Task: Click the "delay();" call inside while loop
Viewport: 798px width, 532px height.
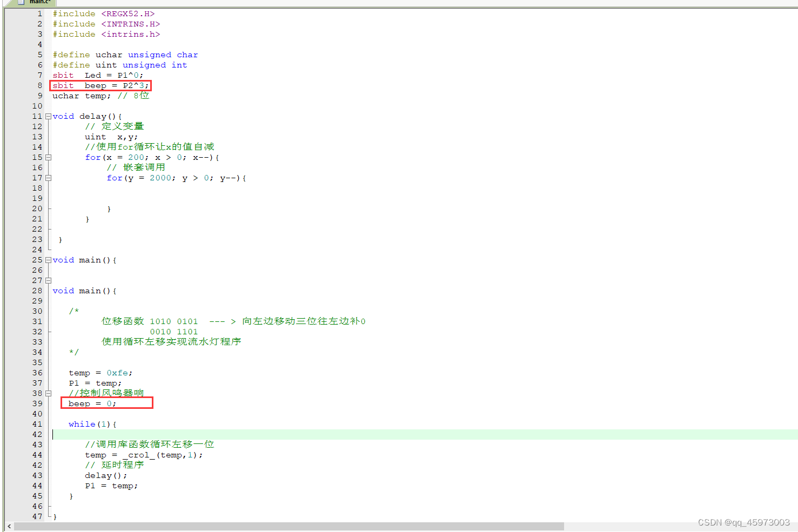Action: (106, 475)
